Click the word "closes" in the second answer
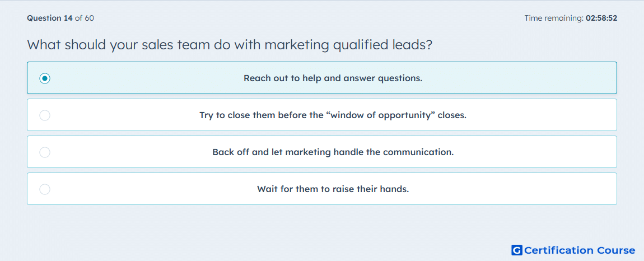This screenshot has height=261, width=644. [x=452, y=115]
